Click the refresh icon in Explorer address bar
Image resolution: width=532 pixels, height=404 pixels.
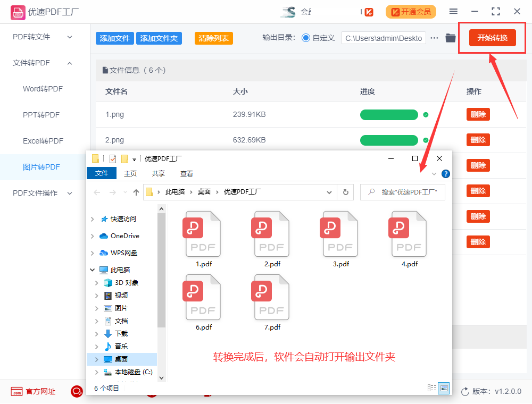coord(345,192)
